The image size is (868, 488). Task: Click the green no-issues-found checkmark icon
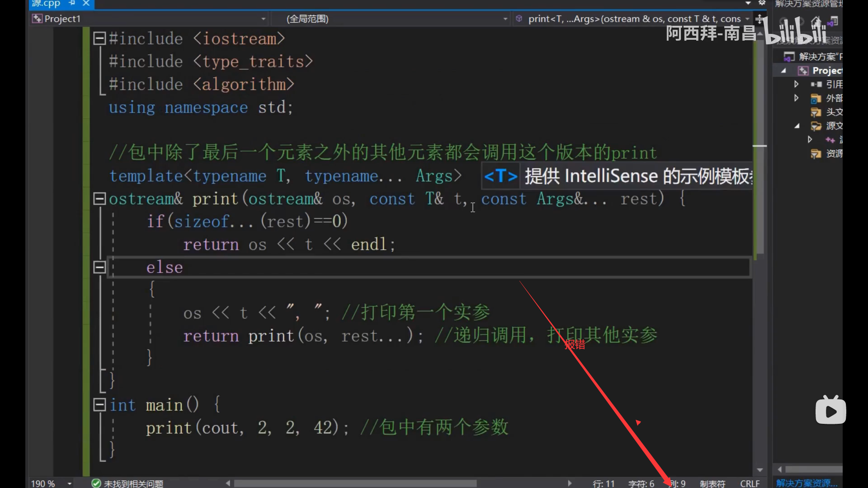tap(96, 483)
